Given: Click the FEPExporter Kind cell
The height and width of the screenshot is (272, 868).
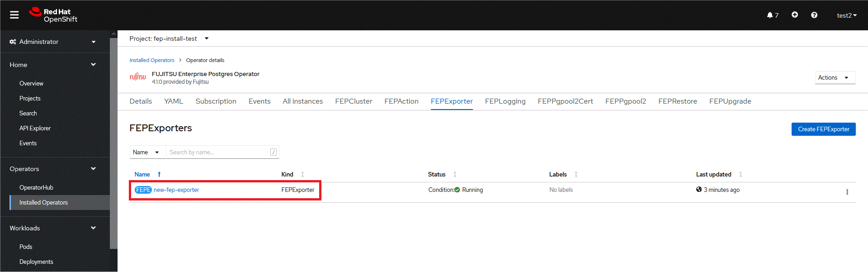Looking at the screenshot, I should (298, 190).
